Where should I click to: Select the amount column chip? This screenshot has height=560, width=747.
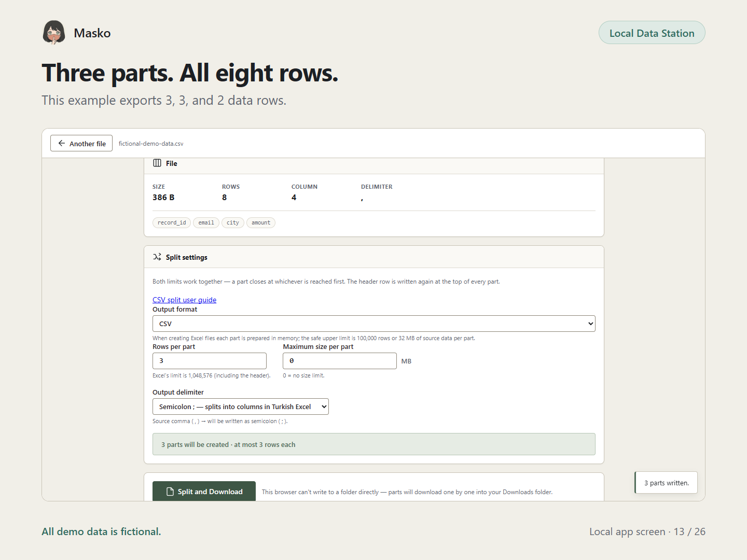click(261, 222)
